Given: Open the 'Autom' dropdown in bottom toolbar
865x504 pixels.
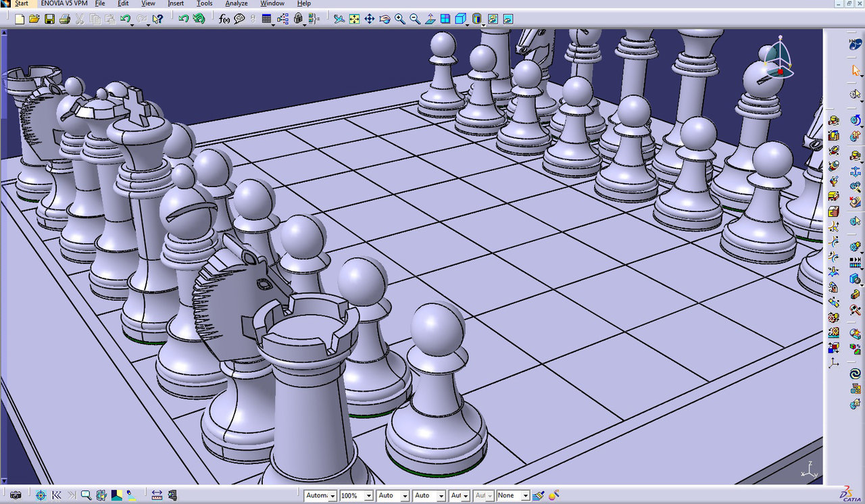Looking at the screenshot, I should pyautogui.click(x=320, y=495).
